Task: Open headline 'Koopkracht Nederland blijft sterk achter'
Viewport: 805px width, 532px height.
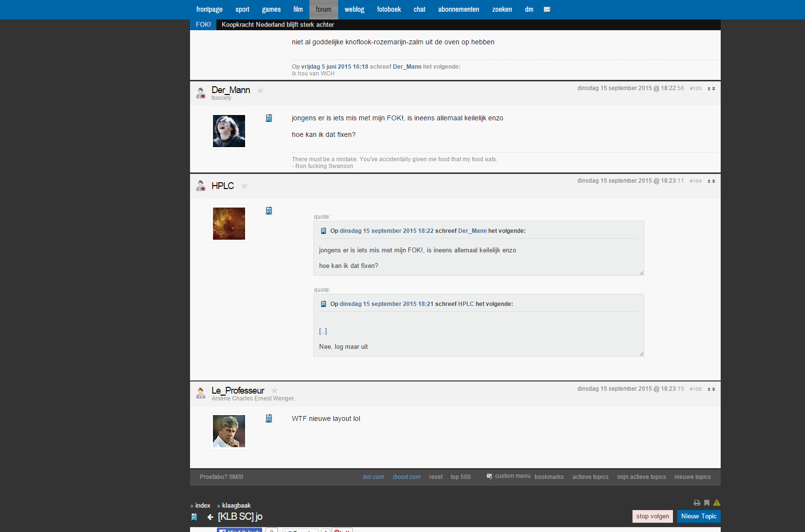Action: tap(278, 24)
